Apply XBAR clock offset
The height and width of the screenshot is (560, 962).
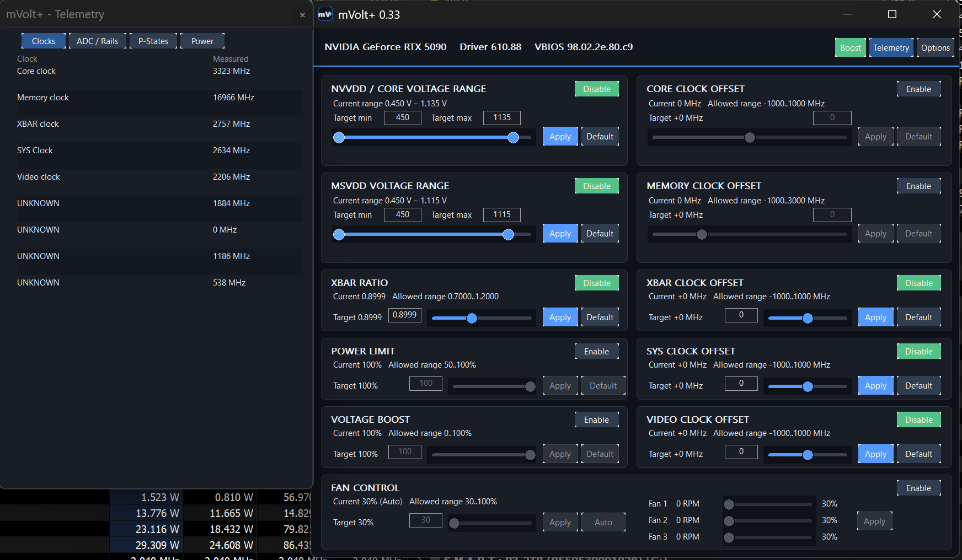[876, 317]
